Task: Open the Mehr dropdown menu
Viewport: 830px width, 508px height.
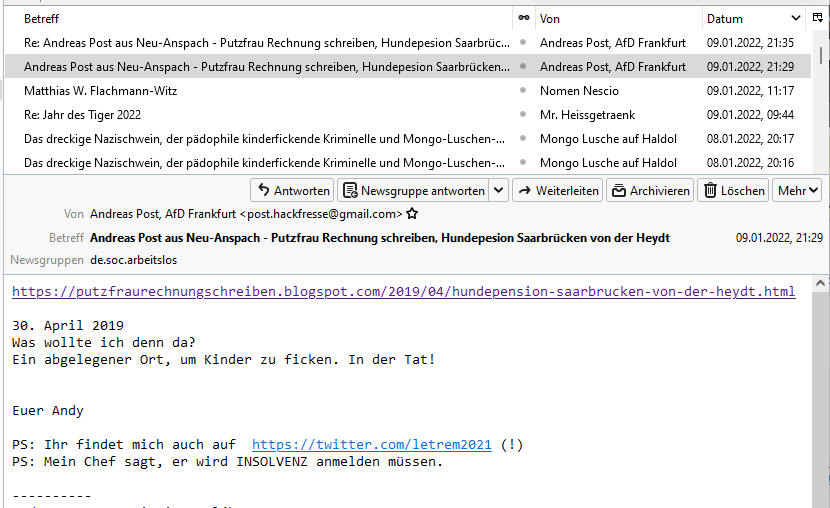Action: click(x=797, y=190)
